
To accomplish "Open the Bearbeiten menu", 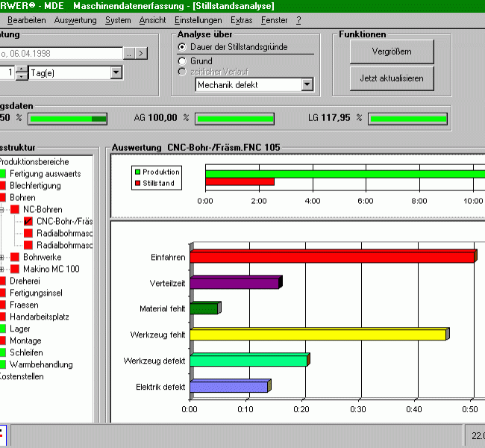I will (27, 20).
